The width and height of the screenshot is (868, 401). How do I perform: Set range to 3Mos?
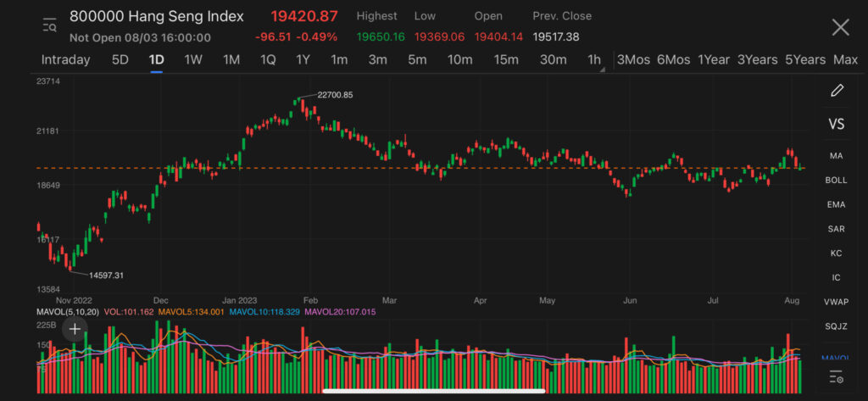click(x=633, y=60)
